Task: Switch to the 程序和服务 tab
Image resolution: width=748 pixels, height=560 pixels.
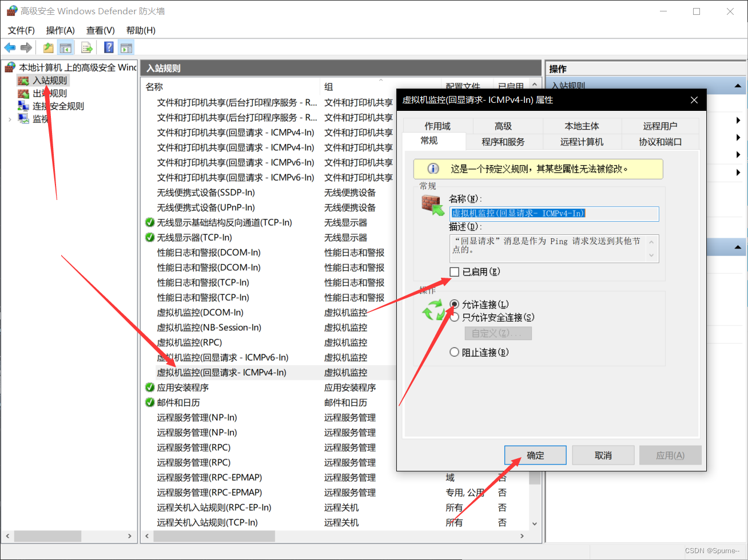Action: [503, 142]
